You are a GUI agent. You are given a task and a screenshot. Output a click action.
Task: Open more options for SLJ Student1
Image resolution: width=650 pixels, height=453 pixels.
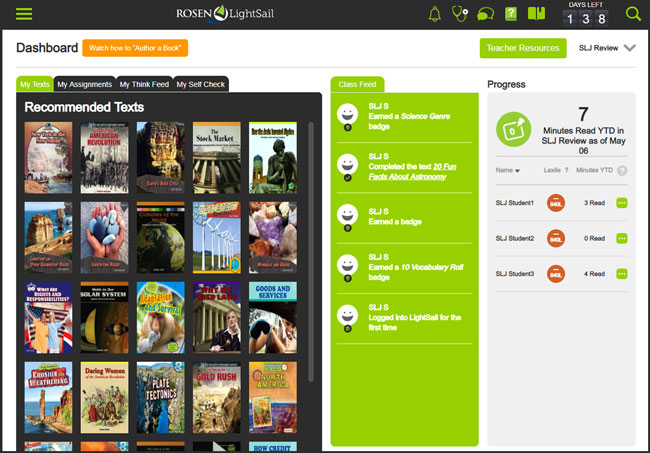(x=622, y=204)
